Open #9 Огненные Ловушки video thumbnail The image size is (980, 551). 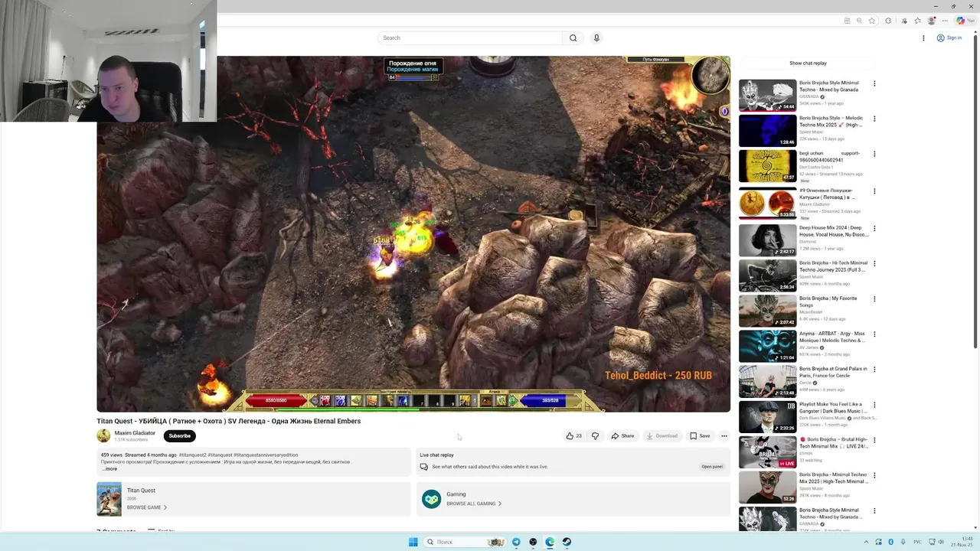click(x=767, y=204)
